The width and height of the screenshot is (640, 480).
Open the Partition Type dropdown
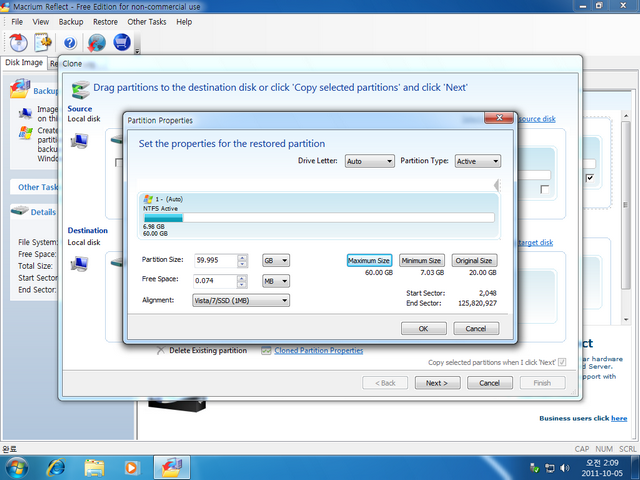478,161
